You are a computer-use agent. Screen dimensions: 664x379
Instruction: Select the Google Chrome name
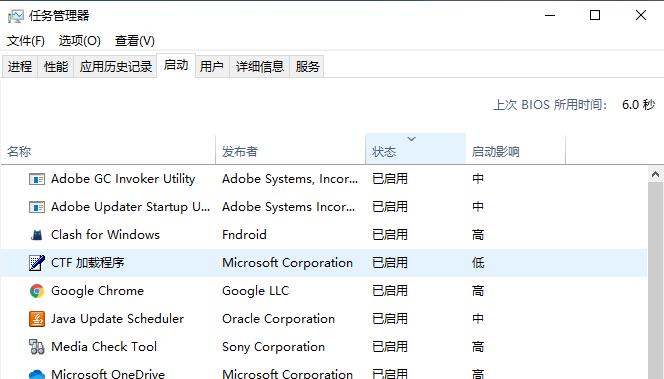point(97,291)
